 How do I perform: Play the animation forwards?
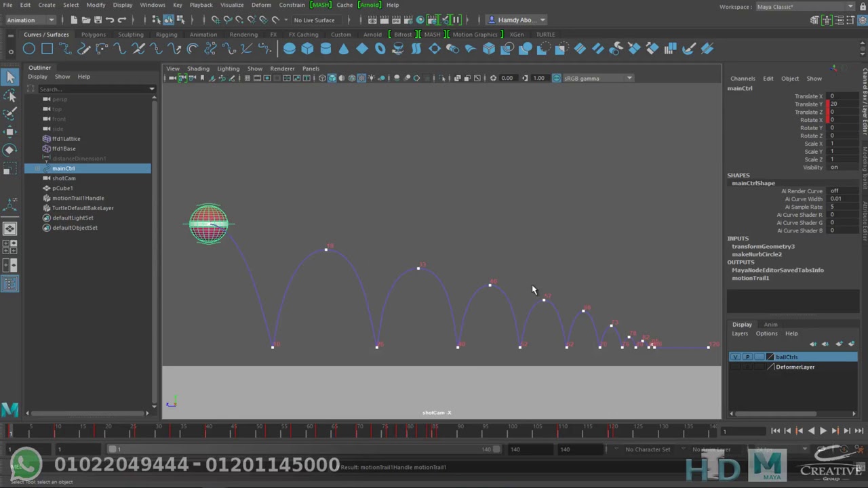coord(823,430)
